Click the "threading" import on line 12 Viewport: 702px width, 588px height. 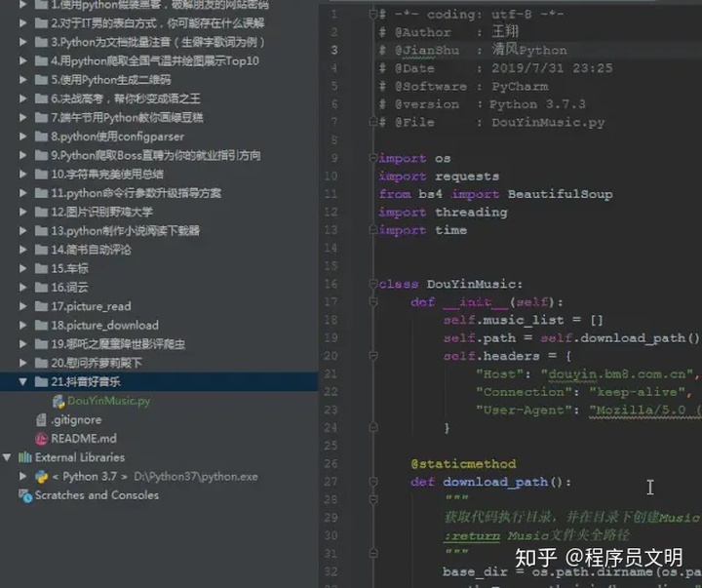click(472, 213)
